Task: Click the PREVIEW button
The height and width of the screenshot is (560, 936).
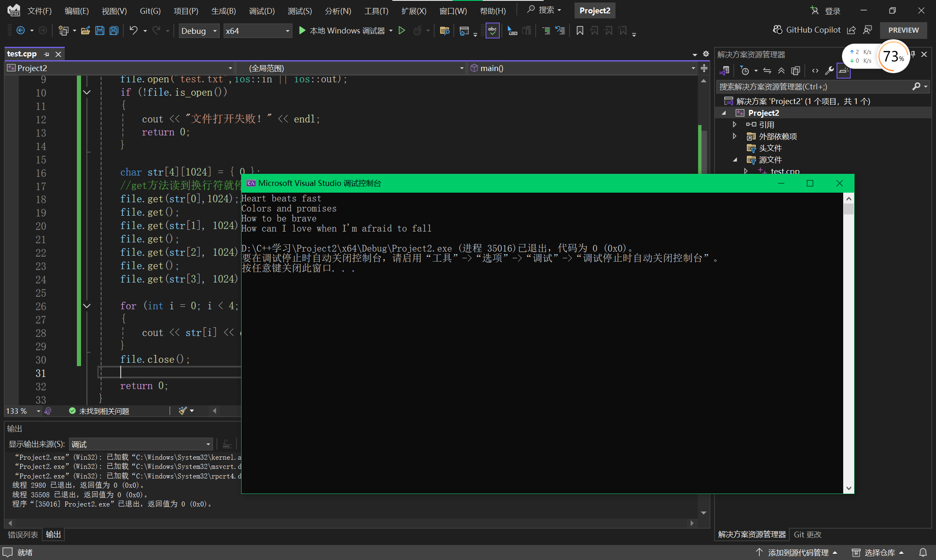Action: (903, 30)
